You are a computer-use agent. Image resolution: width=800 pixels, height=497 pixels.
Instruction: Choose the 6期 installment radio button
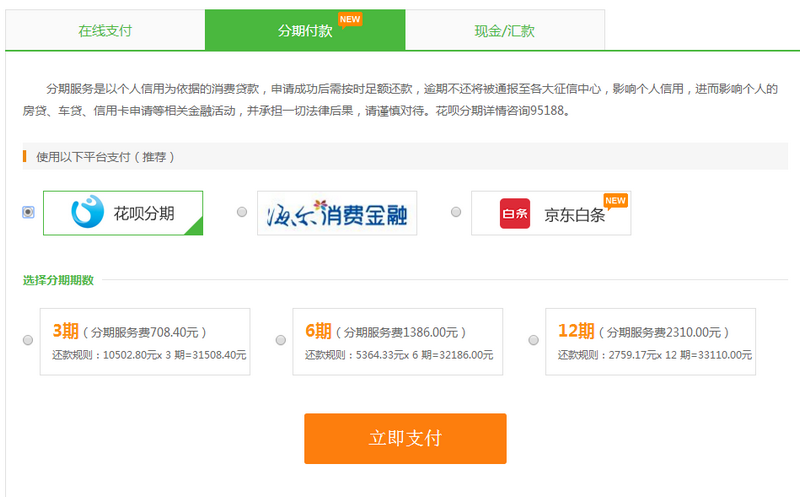pos(280,341)
